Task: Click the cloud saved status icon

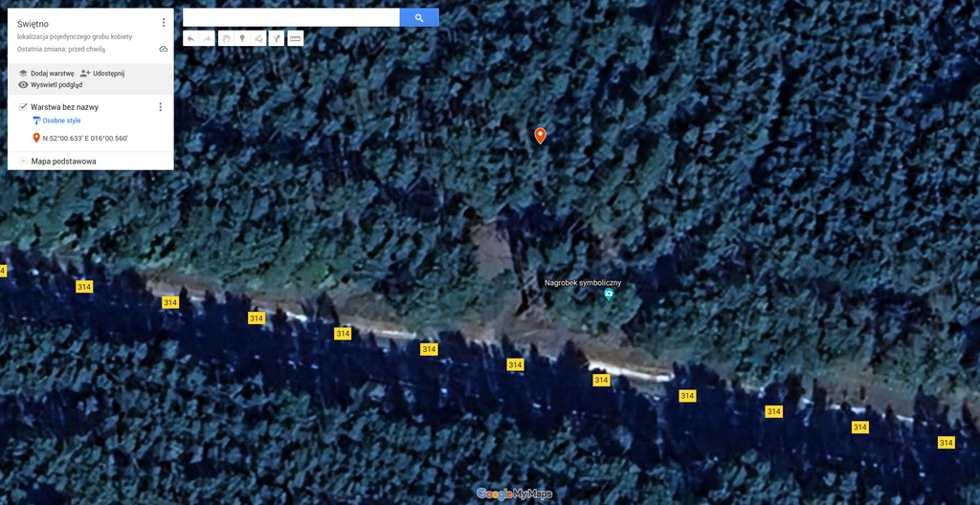Action: [164, 49]
